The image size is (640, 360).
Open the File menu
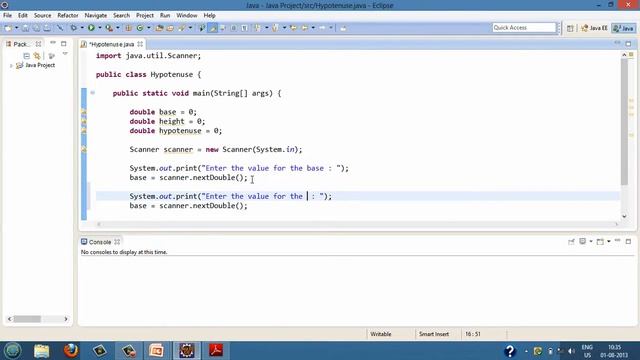7,15
